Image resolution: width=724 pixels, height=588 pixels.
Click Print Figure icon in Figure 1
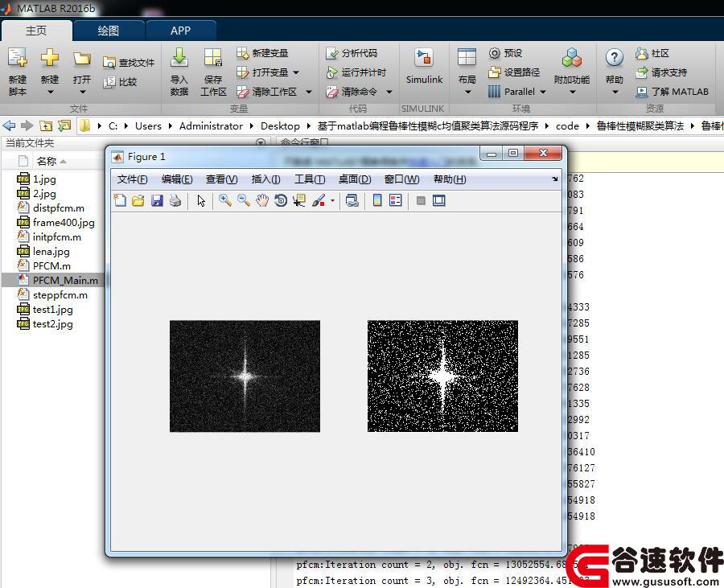pos(175,201)
